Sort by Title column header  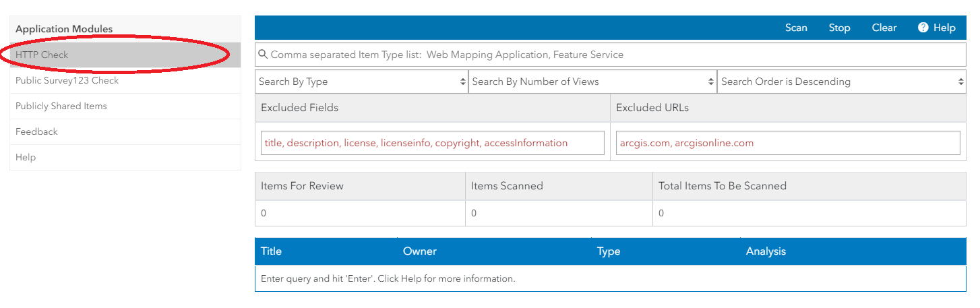[x=271, y=251]
